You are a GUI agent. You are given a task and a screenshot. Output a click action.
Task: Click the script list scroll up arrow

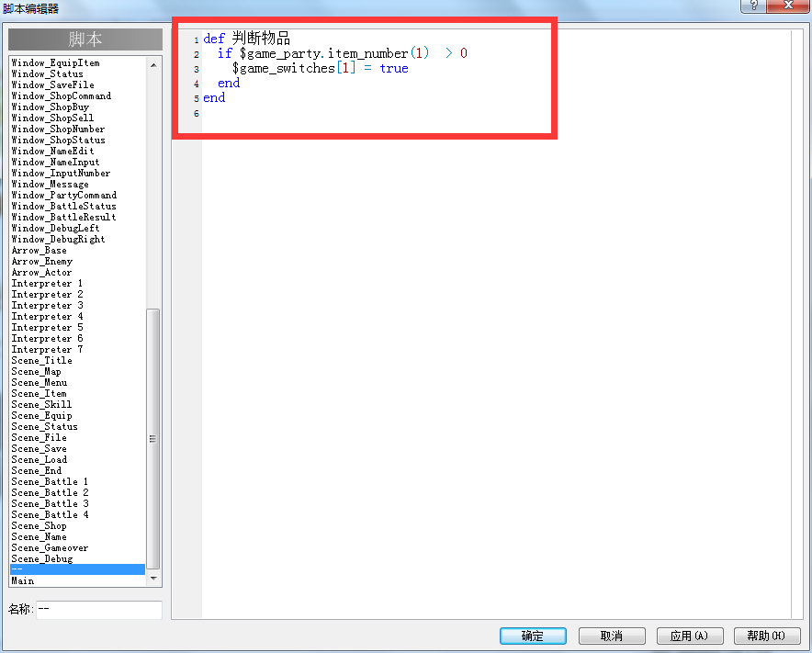click(x=153, y=65)
